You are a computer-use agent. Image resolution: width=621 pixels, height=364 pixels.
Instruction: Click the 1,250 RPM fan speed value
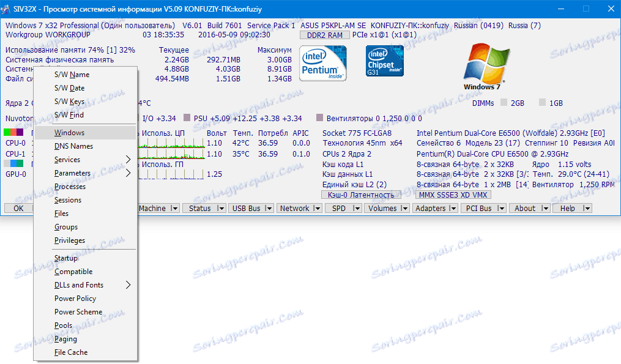click(597, 185)
